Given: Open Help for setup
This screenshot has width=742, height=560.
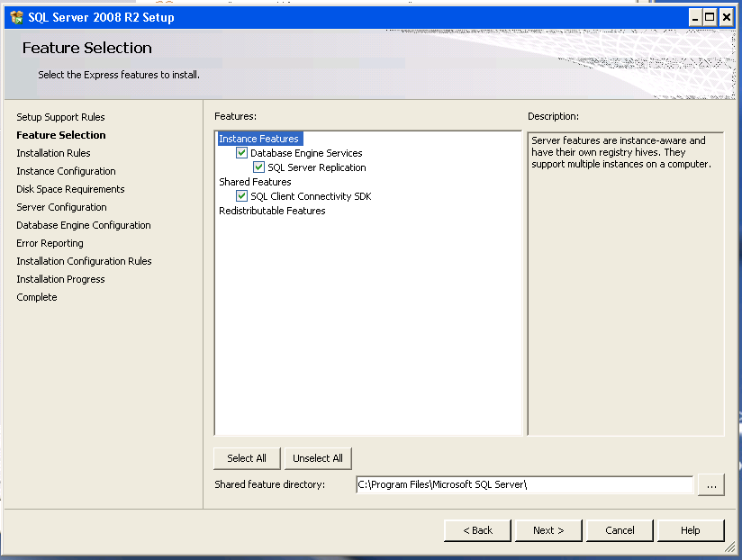Looking at the screenshot, I should point(691,530).
